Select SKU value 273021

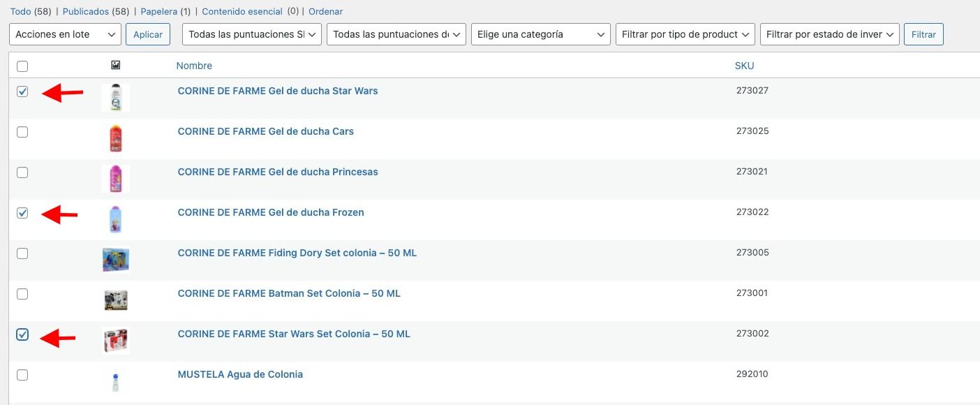click(x=752, y=172)
